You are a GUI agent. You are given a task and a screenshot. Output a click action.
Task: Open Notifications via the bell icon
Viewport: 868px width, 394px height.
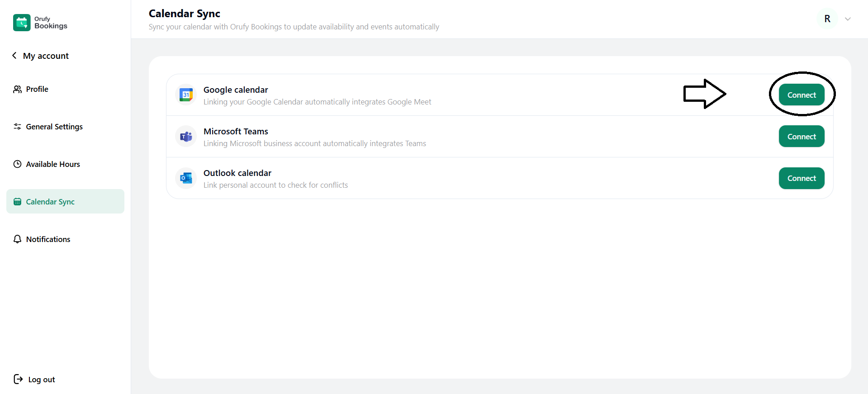tap(17, 239)
